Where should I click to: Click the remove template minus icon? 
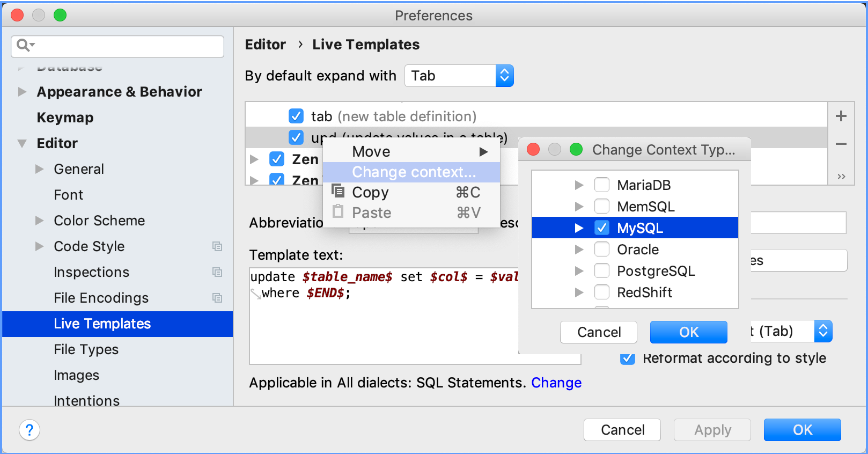[x=841, y=144]
